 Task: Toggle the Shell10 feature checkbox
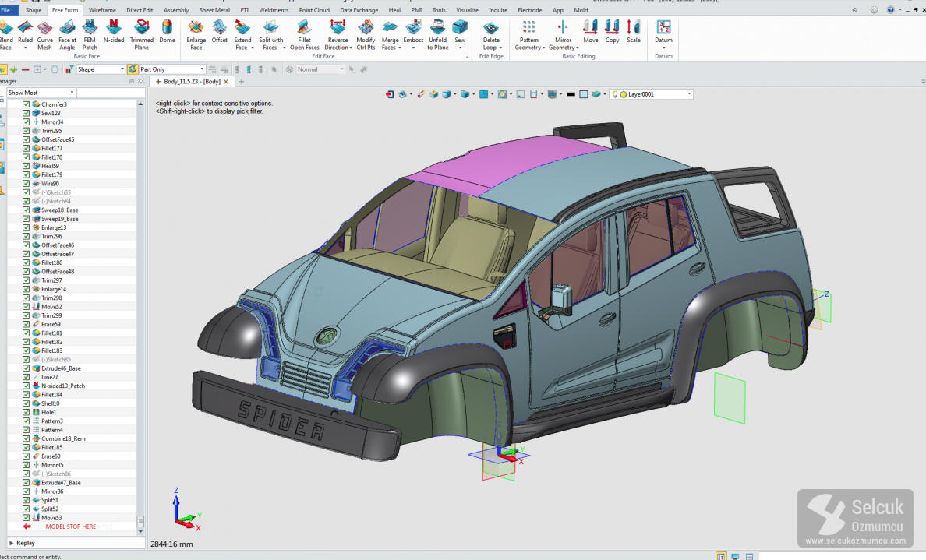click(x=26, y=403)
